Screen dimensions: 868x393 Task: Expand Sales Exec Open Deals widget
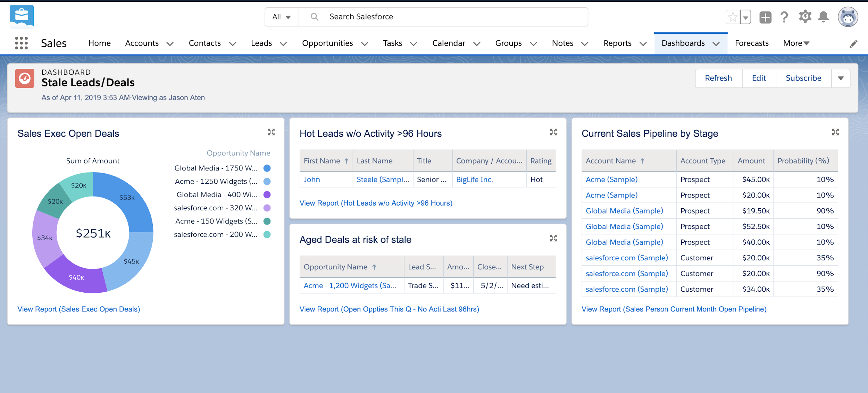click(x=271, y=132)
